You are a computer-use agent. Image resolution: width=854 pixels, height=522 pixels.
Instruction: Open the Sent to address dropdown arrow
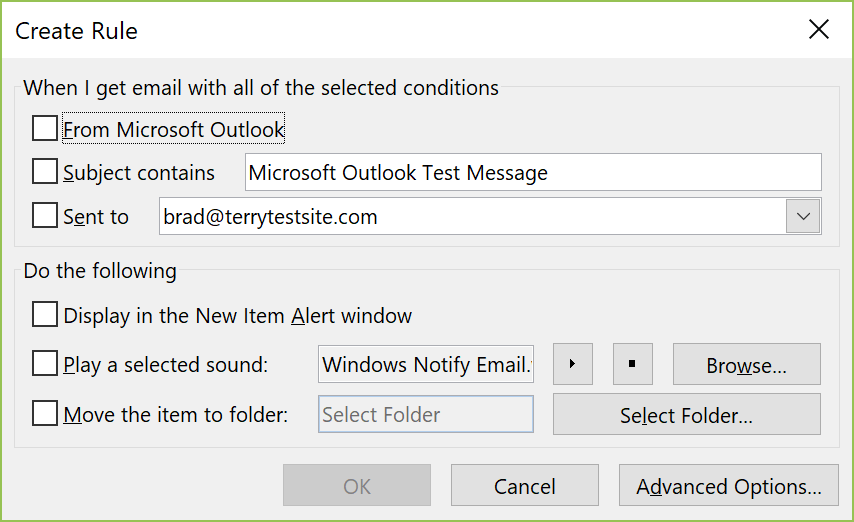tap(803, 216)
